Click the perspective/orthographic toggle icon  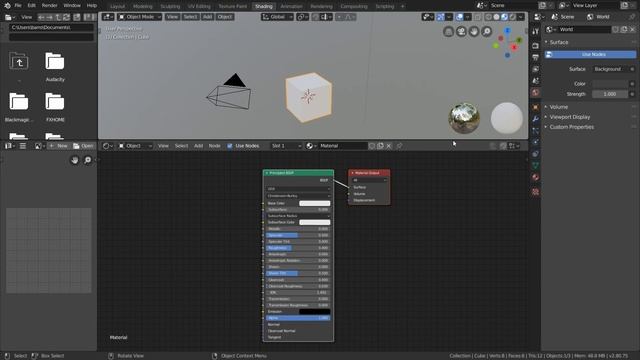coord(449,32)
